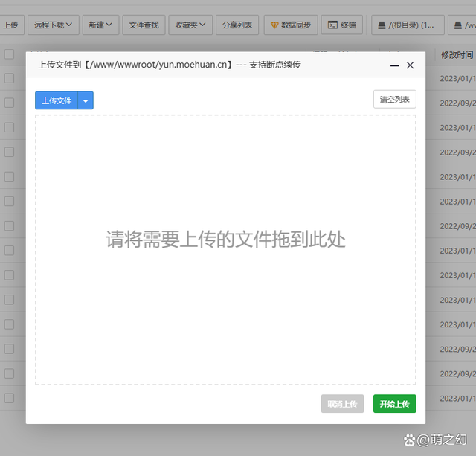This screenshot has height=456, width=476.
Task: Close the upload dialog with X
Action: tap(411, 65)
